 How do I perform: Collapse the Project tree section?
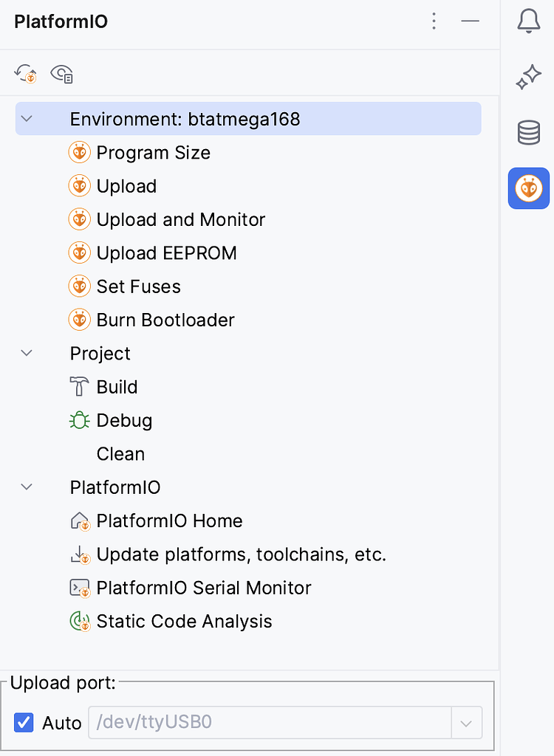(27, 353)
